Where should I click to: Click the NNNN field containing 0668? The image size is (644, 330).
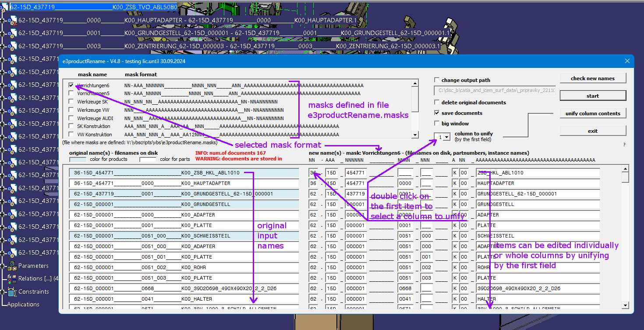(x=405, y=288)
